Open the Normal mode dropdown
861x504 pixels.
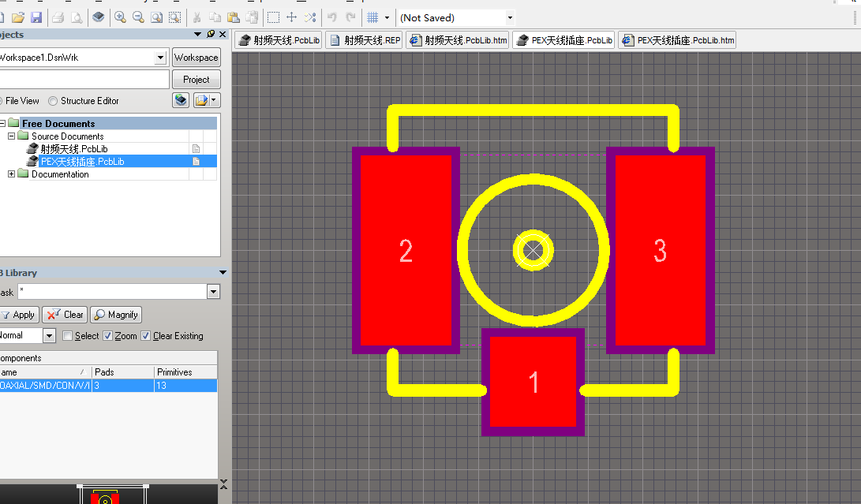(x=49, y=335)
